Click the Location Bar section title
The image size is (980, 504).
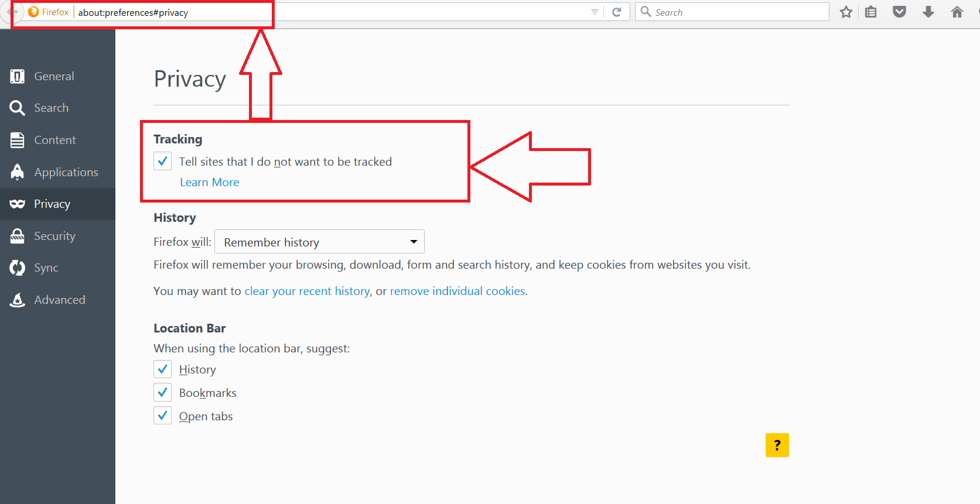pyautogui.click(x=190, y=328)
